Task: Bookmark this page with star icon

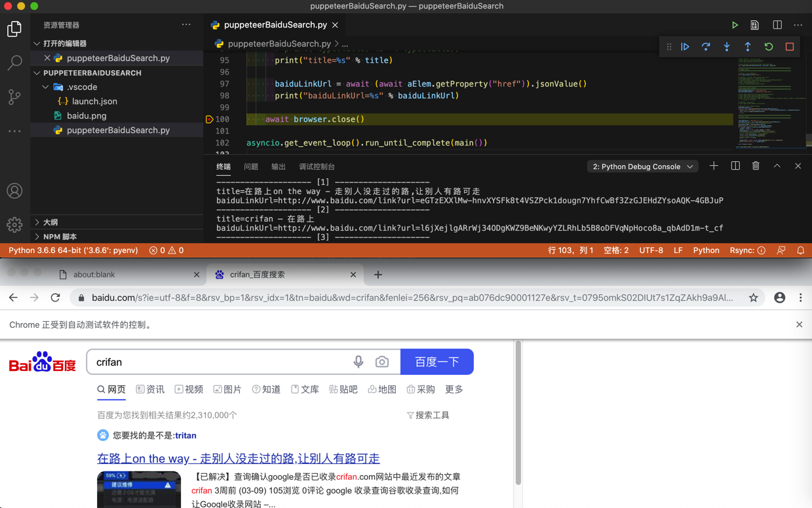Action: coord(754,298)
